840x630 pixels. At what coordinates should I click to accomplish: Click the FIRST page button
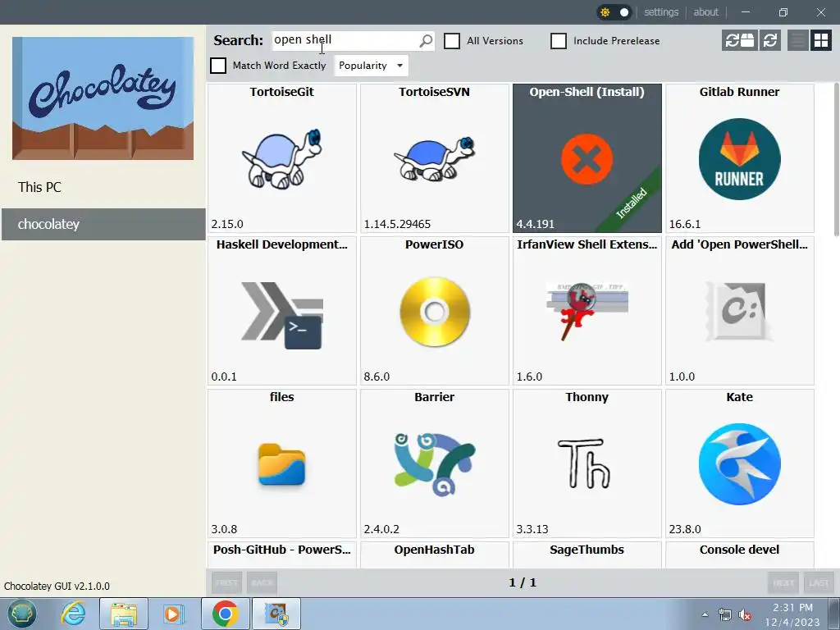(x=226, y=583)
